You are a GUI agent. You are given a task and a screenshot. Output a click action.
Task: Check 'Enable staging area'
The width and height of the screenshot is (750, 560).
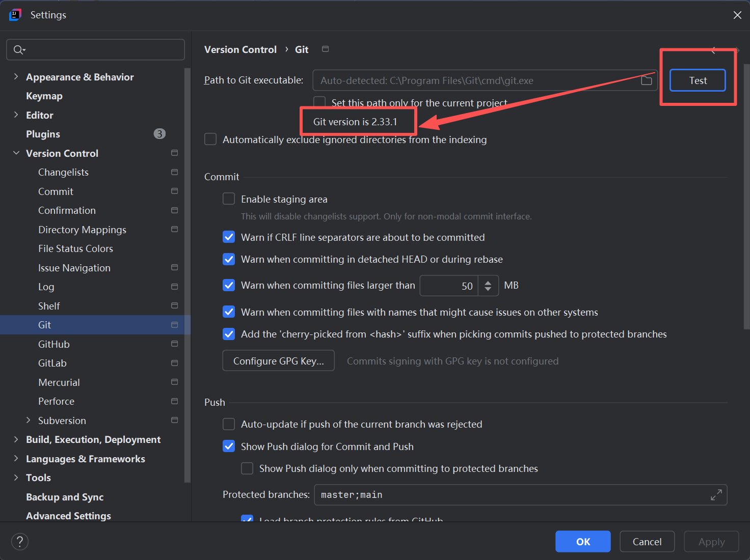(229, 199)
